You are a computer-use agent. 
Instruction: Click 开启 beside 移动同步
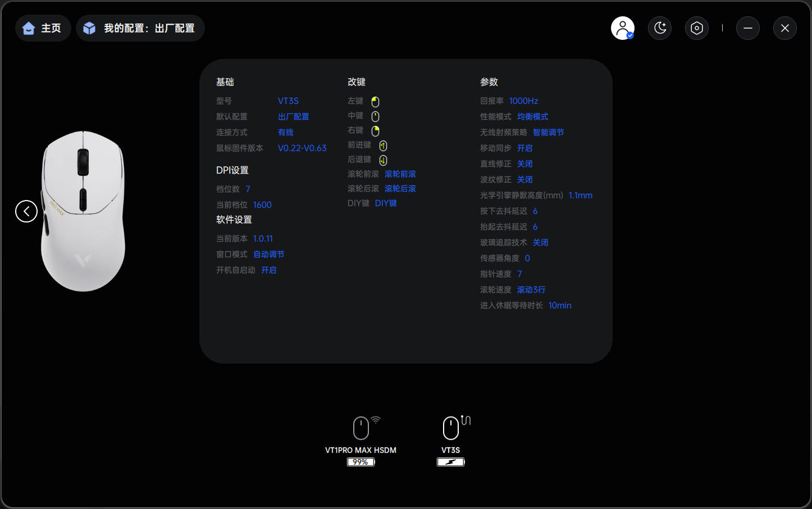[x=525, y=148]
